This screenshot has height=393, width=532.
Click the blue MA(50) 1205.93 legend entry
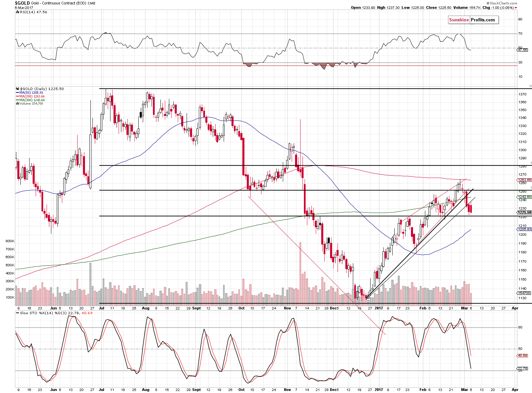click(x=30, y=92)
